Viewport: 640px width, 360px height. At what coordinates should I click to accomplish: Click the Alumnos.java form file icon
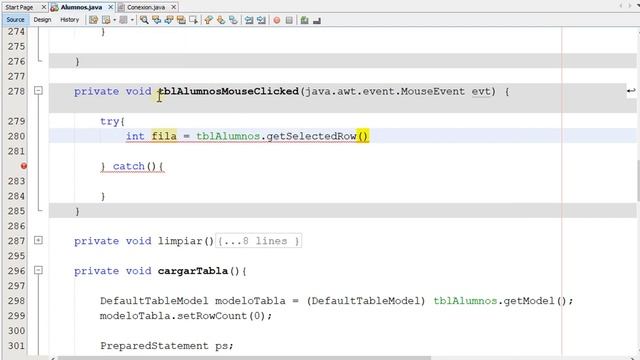point(54,7)
